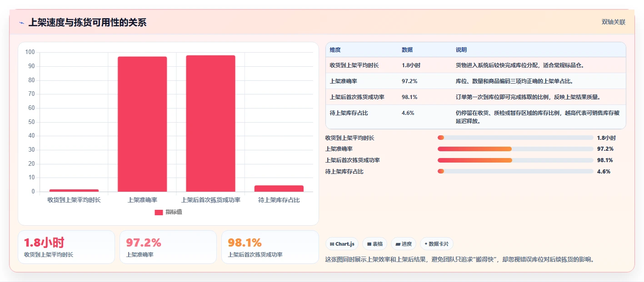Click the lightning icon beside the title
644x282 pixels.
[21, 23]
